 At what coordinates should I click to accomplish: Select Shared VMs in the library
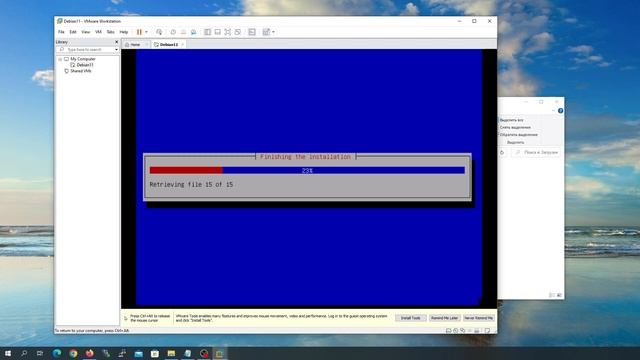point(81,71)
